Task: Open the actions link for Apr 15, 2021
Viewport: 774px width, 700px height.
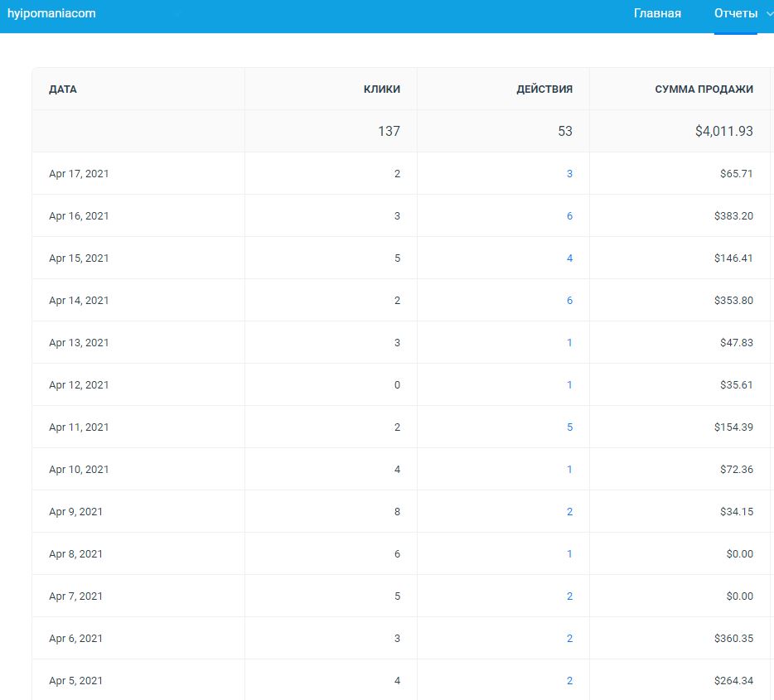Action: [x=569, y=258]
